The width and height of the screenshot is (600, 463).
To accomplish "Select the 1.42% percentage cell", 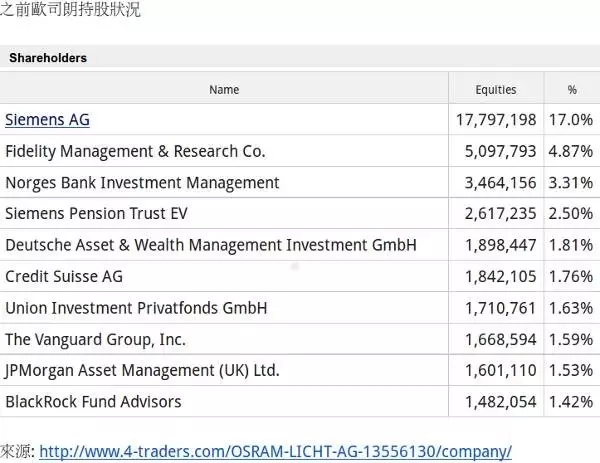I will tap(571, 401).
